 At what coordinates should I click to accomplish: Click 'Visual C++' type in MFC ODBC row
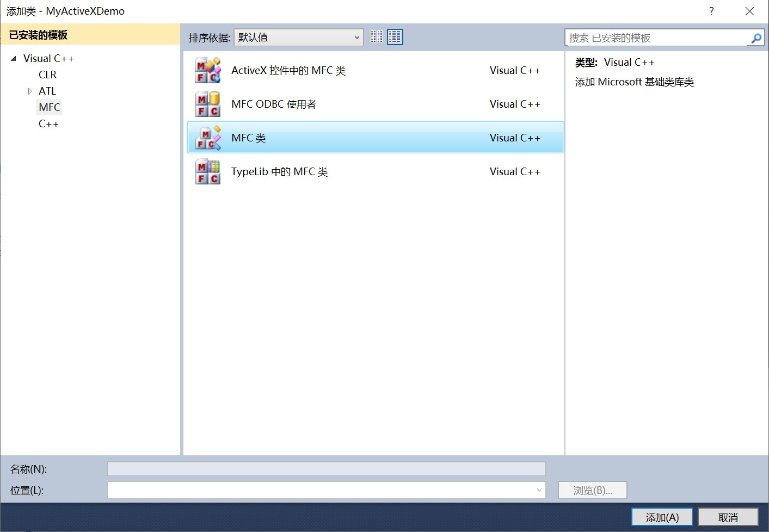coord(515,104)
